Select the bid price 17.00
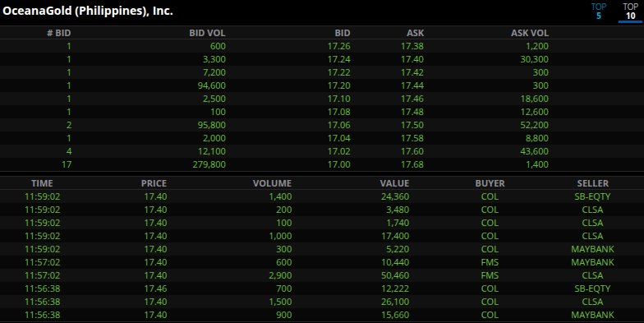Image resolution: width=644 pixels, height=323 pixels. pyautogui.click(x=338, y=164)
